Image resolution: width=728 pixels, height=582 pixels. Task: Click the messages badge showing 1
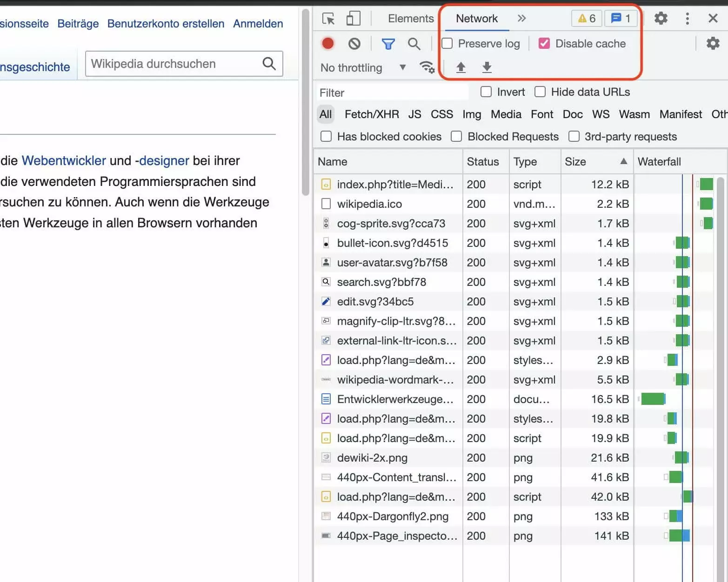621,19
